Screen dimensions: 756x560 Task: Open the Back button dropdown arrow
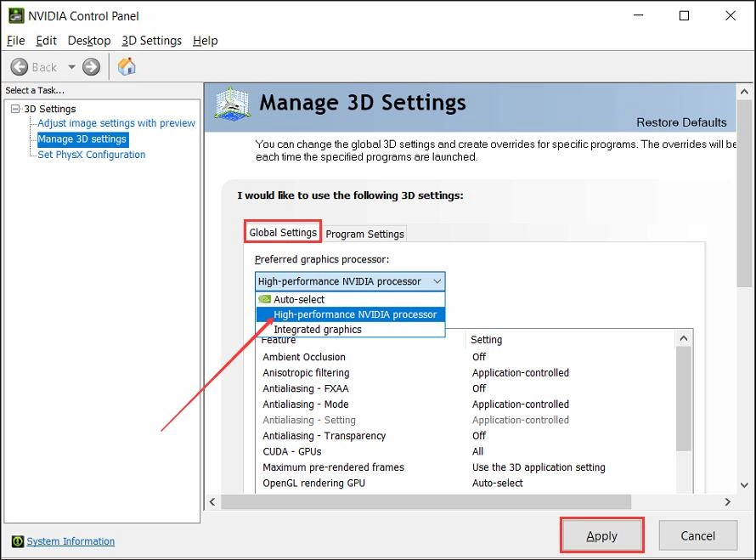pos(71,66)
